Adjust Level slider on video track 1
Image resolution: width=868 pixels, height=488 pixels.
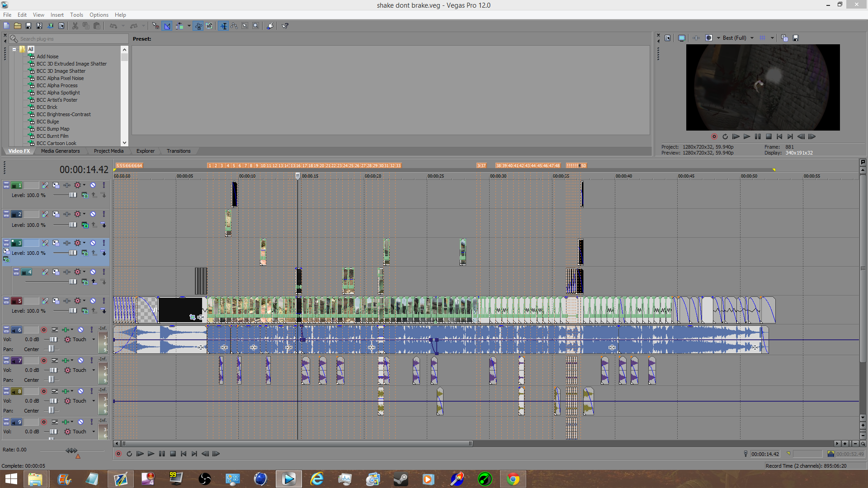pyautogui.click(x=72, y=195)
